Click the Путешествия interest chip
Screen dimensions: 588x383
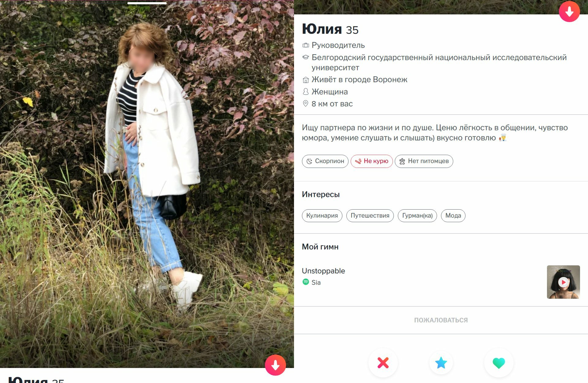(x=370, y=216)
